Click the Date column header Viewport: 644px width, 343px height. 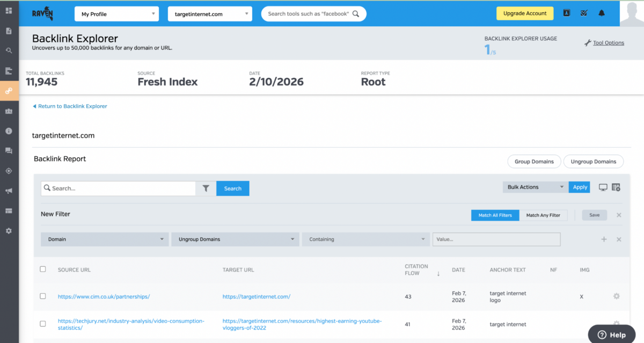click(458, 270)
